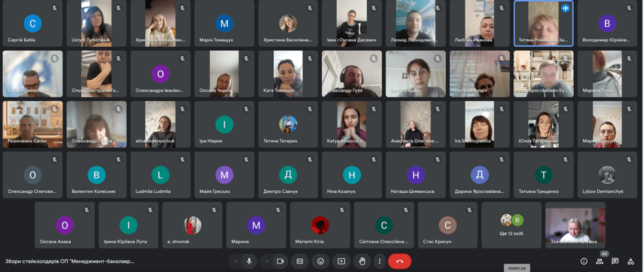Toggle your microphone on or off

click(249, 261)
